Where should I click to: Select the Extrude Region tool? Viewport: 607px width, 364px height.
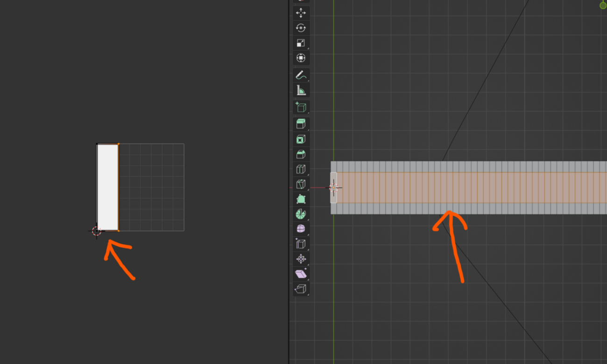pos(301,124)
